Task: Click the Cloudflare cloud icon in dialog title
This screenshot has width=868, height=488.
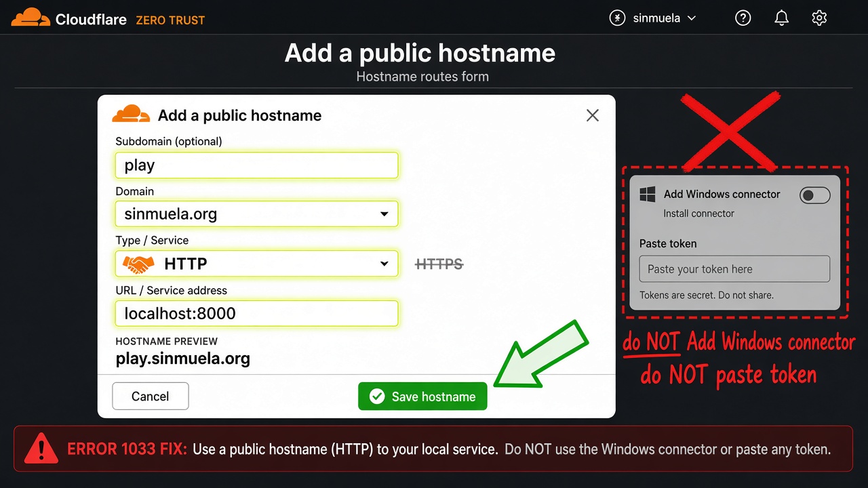Action: [x=131, y=115]
